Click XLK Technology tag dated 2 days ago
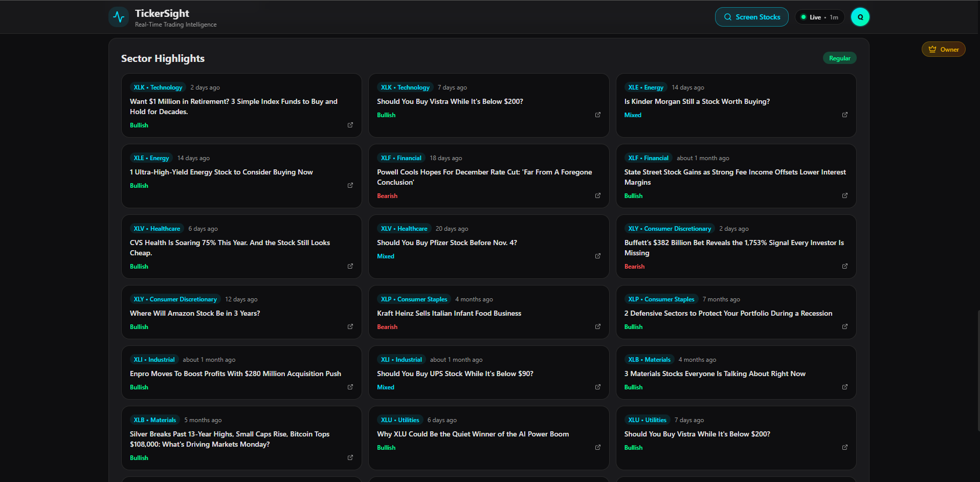Image resolution: width=980 pixels, height=482 pixels. pyautogui.click(x=158, y=87)
